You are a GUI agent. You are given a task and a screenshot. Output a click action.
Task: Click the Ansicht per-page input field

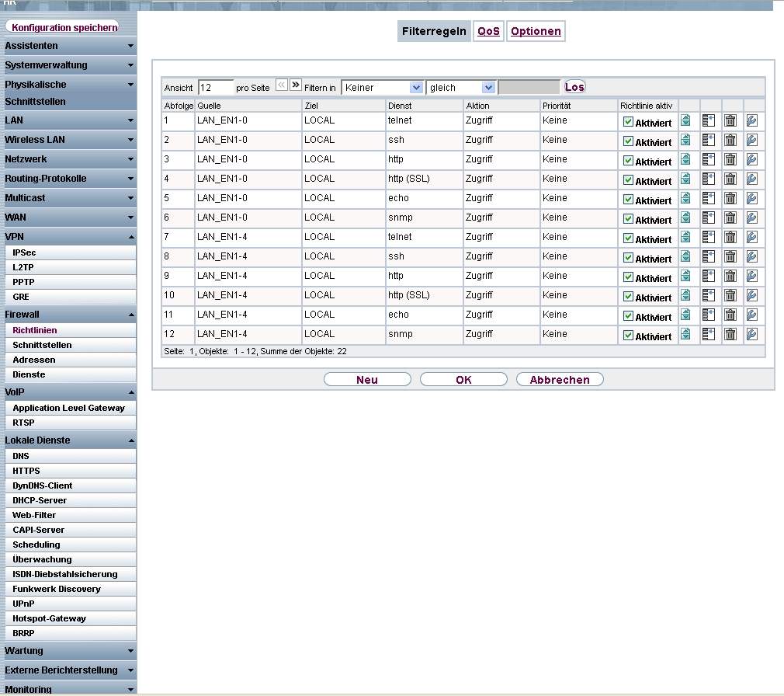click(x=216, y=88)
